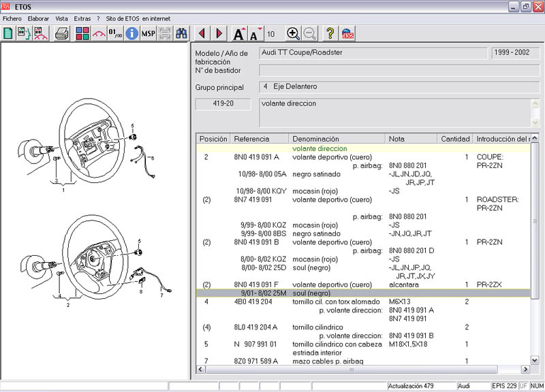Open the Extras menu
Viewport: 545px width, 392px height.
pyautogui.click(x=82, y=19)
